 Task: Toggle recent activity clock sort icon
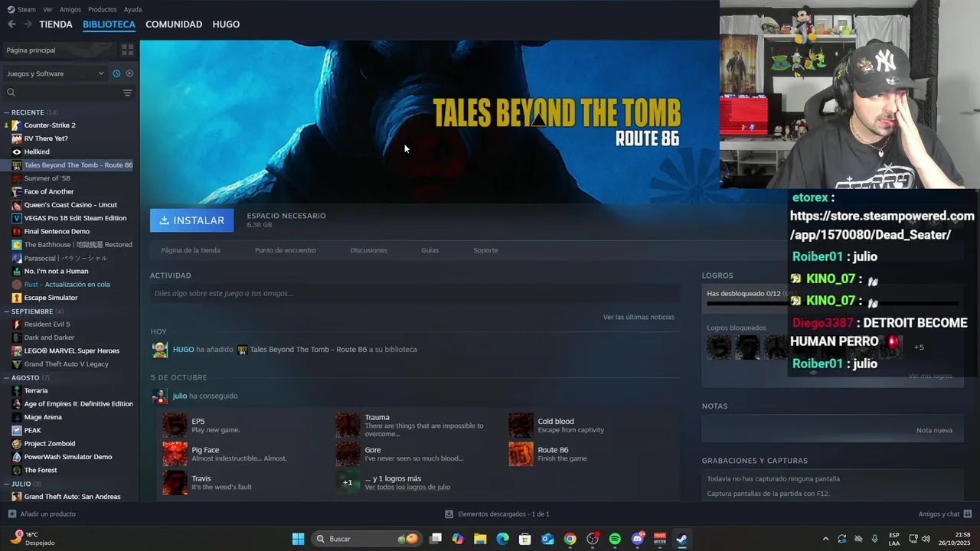coord(116,73)
